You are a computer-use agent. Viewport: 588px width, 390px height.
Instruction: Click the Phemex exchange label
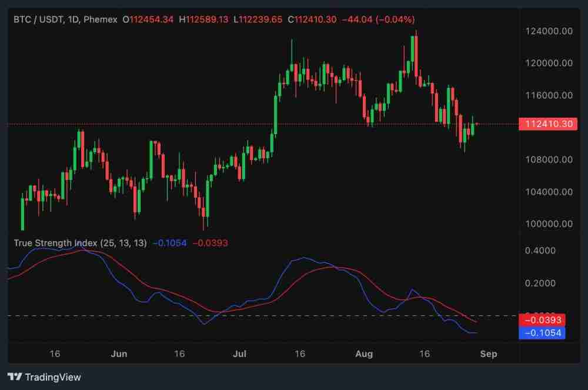(100, 19)
